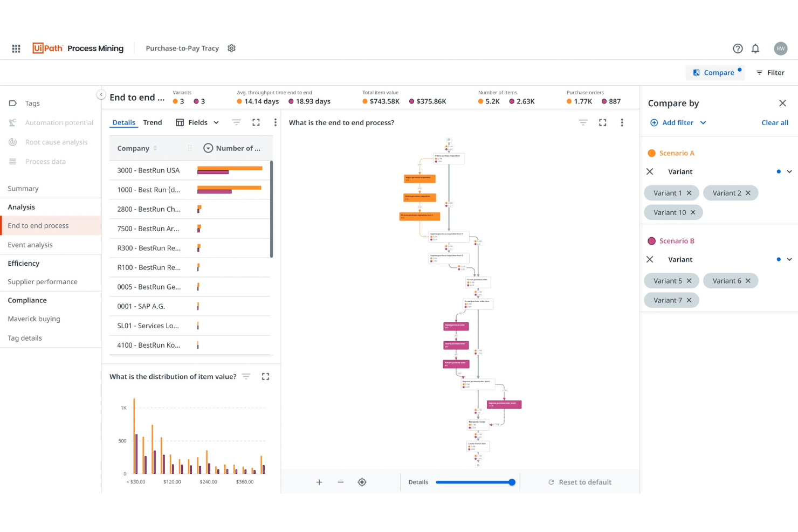Click the filter icon of the item value distribution chart
798x532 pixels.
pyautogui.click(x=246, y=376)
